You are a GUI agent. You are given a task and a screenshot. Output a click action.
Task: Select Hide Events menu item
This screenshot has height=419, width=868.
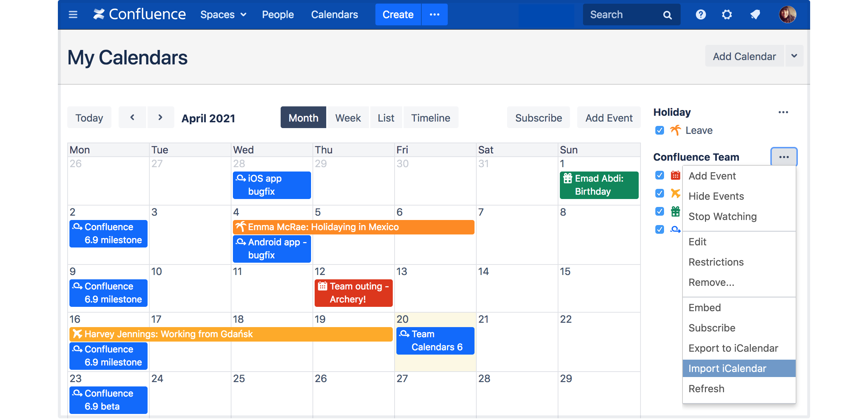(739, 196)
